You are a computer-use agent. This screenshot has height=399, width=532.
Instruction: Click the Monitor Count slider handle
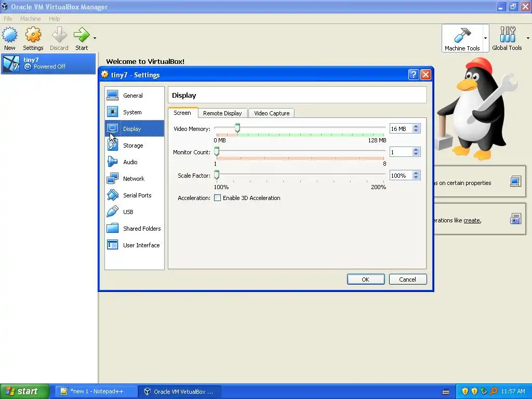coord(217,151)
